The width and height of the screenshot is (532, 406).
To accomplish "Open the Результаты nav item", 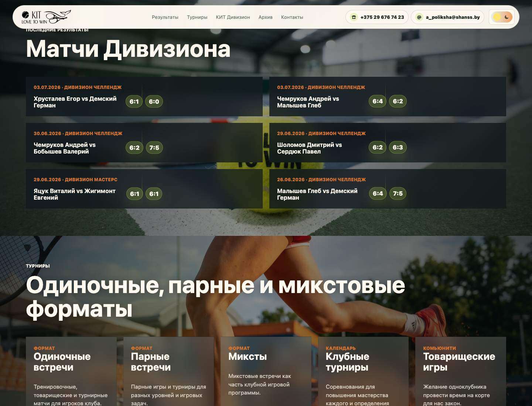I will (165, 17).
